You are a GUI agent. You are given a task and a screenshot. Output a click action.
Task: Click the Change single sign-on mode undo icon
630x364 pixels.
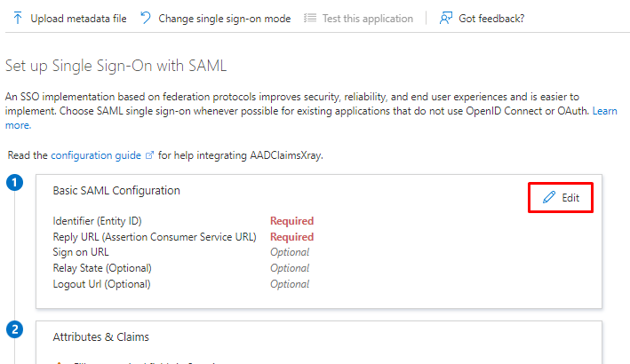tap(146, 19)
